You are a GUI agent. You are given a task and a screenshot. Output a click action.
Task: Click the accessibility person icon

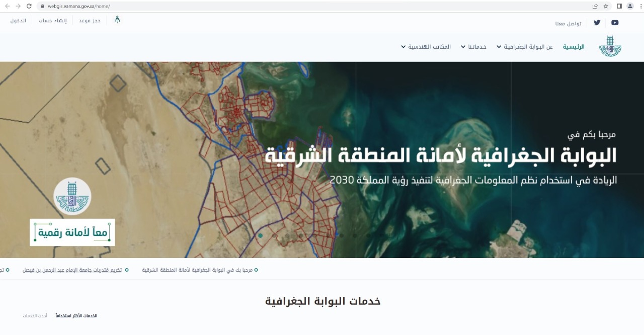[117, 20]
